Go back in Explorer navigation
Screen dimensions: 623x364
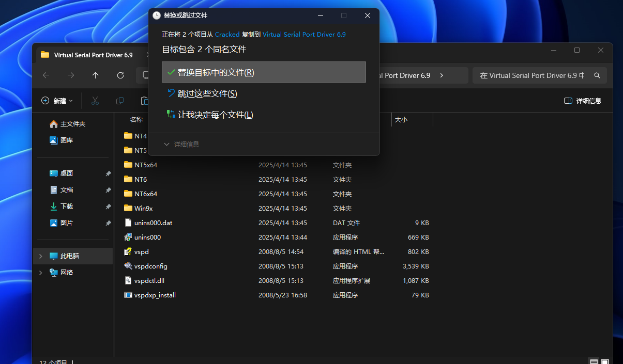pyautogui.click(x=46, y=75)
